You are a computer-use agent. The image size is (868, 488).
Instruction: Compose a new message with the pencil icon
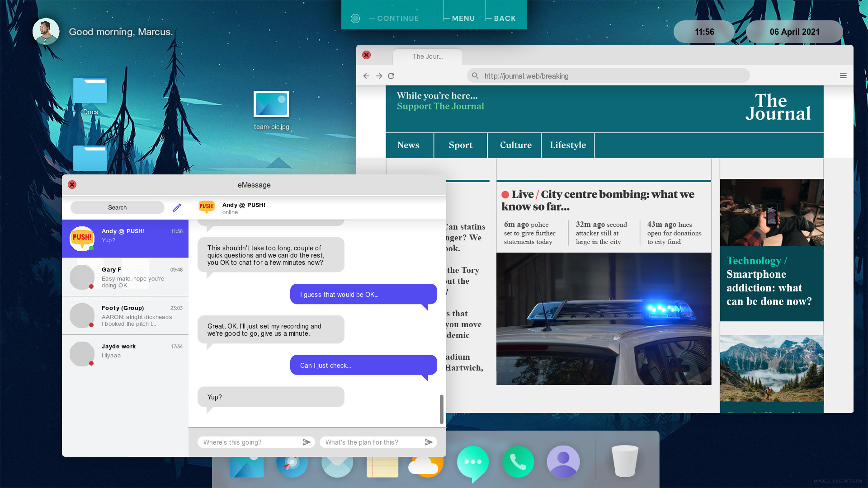click(x=177, y=207)
